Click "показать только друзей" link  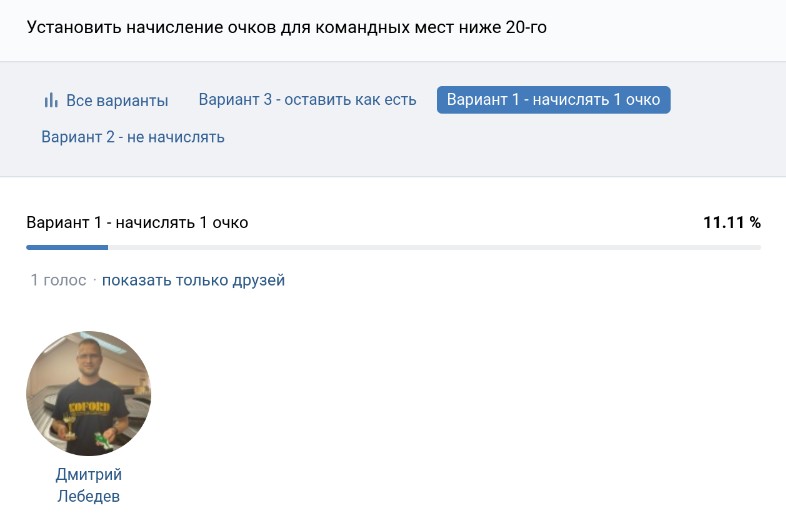point(193,280)
